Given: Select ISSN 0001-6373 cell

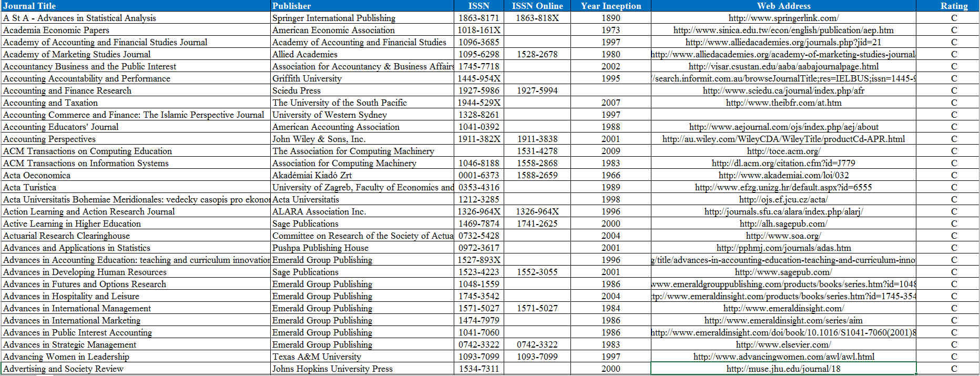Looking at the screenshot, I should 479,175.
